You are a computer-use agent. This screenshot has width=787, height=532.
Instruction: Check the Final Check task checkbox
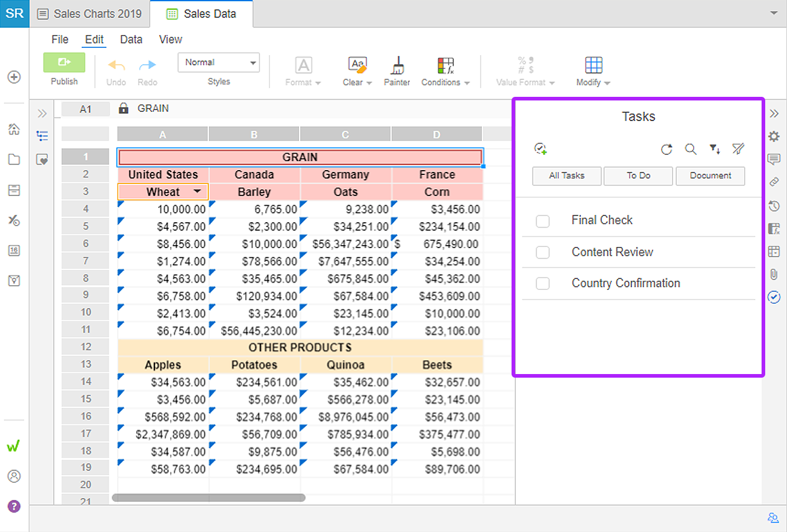pyautogui.click(x=542, y=221)
